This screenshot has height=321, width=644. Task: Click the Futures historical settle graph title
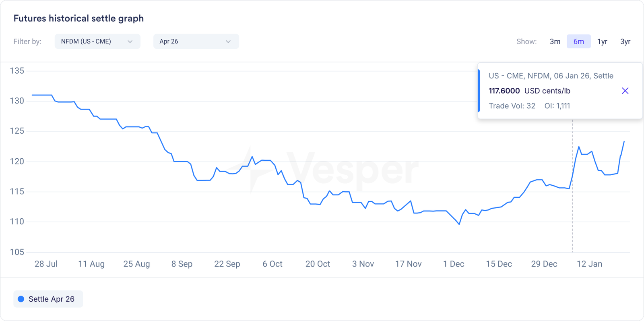tap(78, 19)
